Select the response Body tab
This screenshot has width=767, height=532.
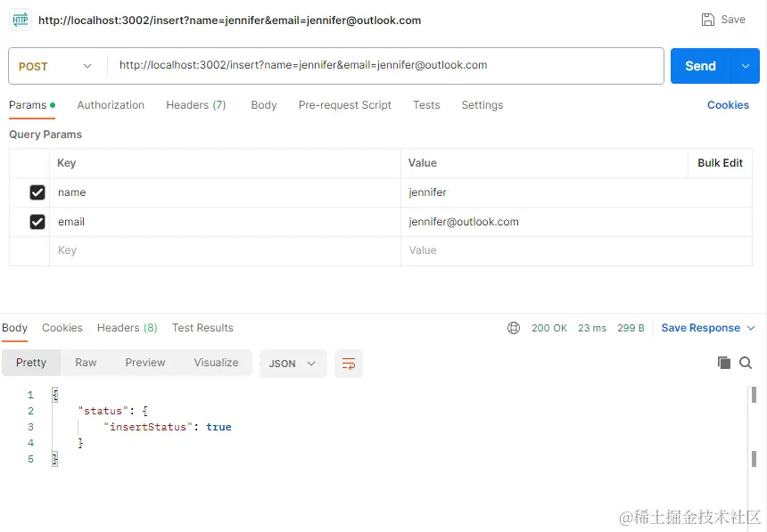(14, 328)
